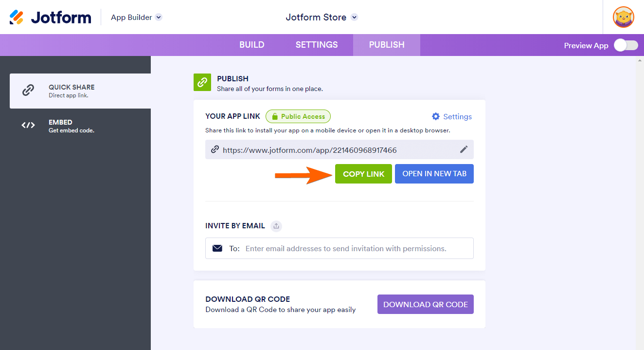644x350 pixels.
Task: Click the pencil edit link icon
Action: tap(464, 149)
